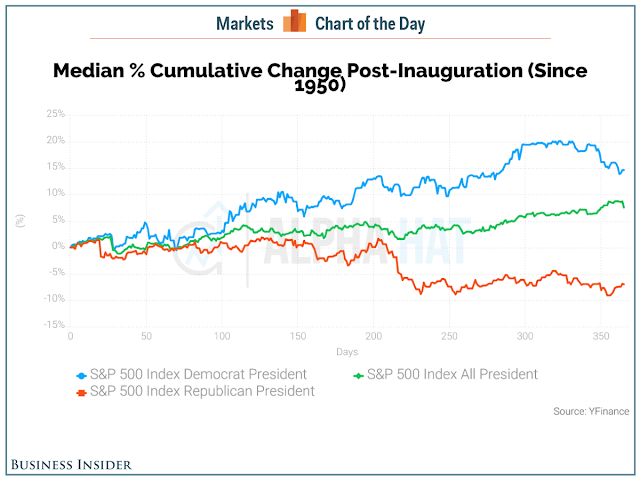The width and height of the screenshot is (640, 480).
Task: Click the 100 x-axis tick label
Action: (x=222, y=336)
